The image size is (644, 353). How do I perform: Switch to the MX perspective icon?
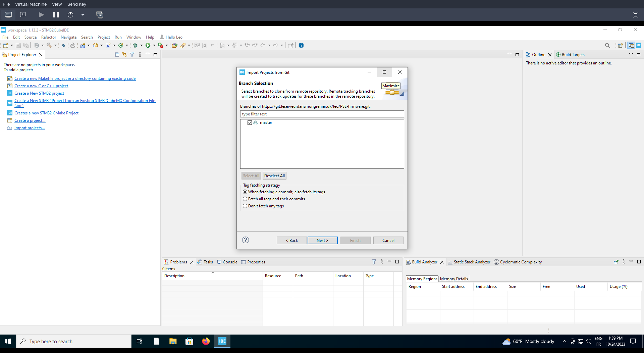point(639,45)
